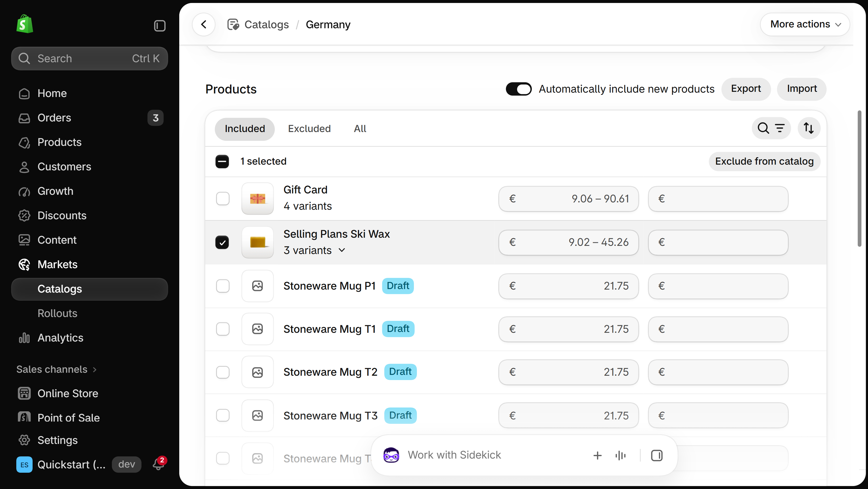
Task: Click Exclude from catalog button
Action: (x=764, y=161)
